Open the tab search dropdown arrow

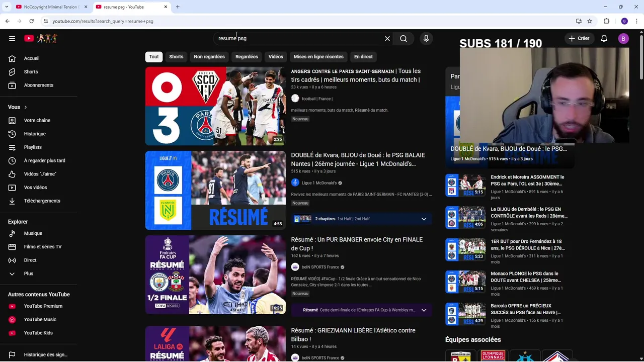point(6,7)
